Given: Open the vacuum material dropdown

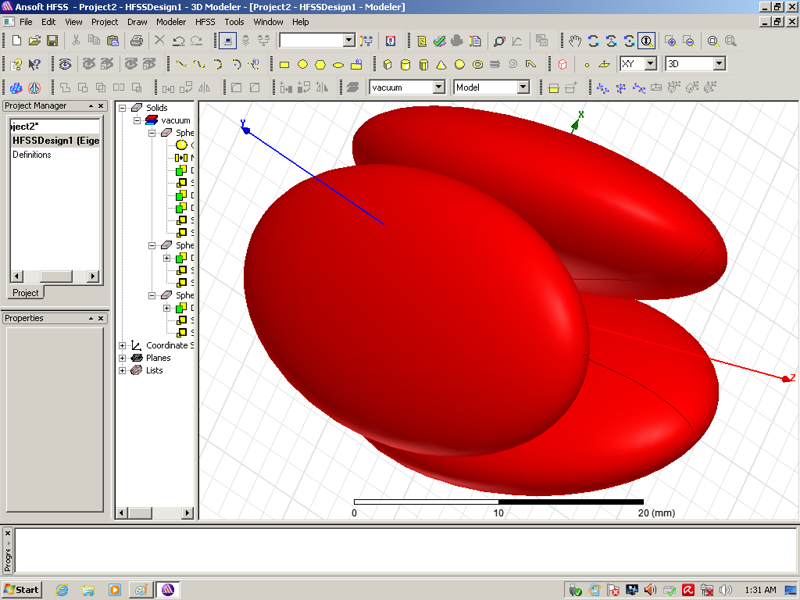Looking at the screenshot, I should 438,88.
